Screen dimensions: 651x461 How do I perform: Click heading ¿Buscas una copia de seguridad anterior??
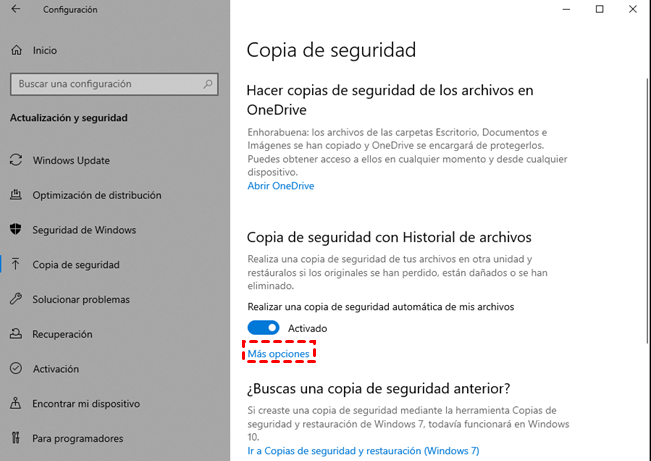[x=378, y=389]
